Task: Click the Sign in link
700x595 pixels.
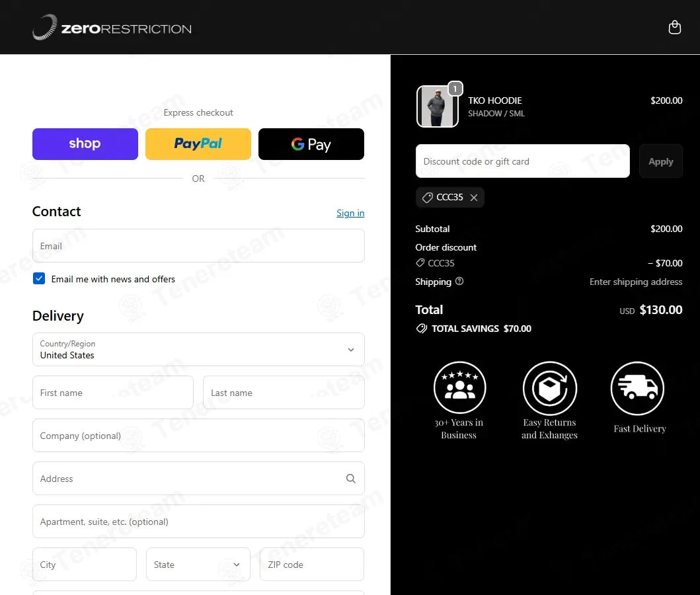Action: tap(350, 213)
